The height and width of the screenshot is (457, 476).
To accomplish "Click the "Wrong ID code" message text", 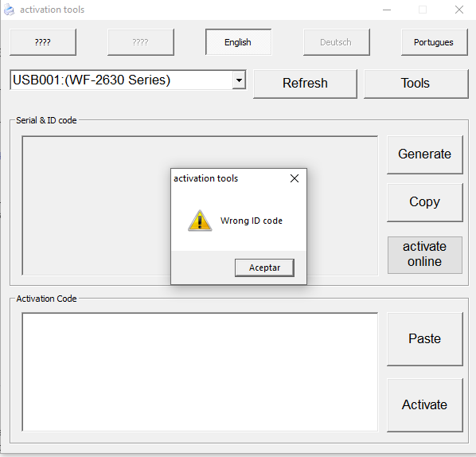I will click(x=252, y=221).
